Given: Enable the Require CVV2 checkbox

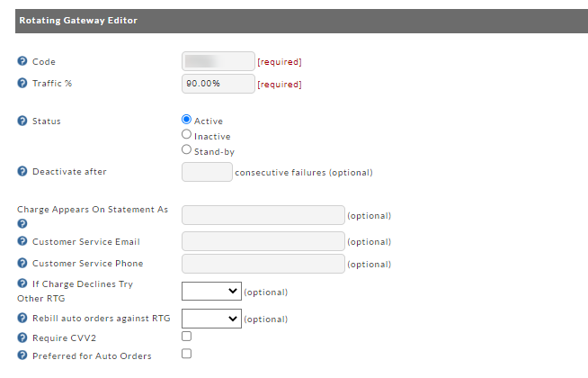Looking at the screenshot, I should point(186,337).
